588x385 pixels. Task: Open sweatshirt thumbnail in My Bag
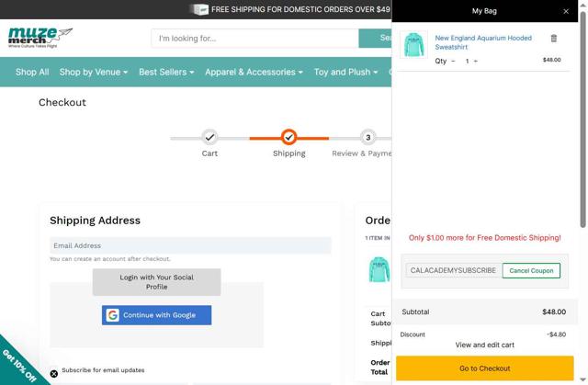413,45
